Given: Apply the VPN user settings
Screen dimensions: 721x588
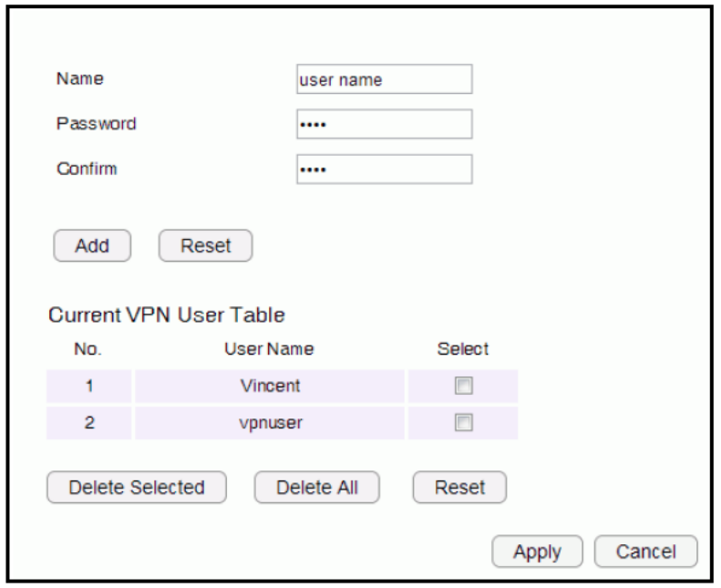Looking at the screenshot, I should click(537, 552).
